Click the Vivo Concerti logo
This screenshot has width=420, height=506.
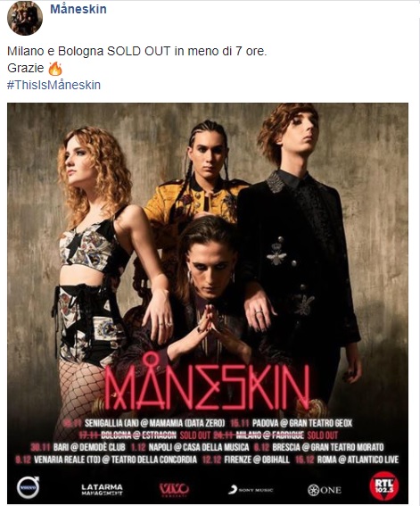(x=175, y=490)
